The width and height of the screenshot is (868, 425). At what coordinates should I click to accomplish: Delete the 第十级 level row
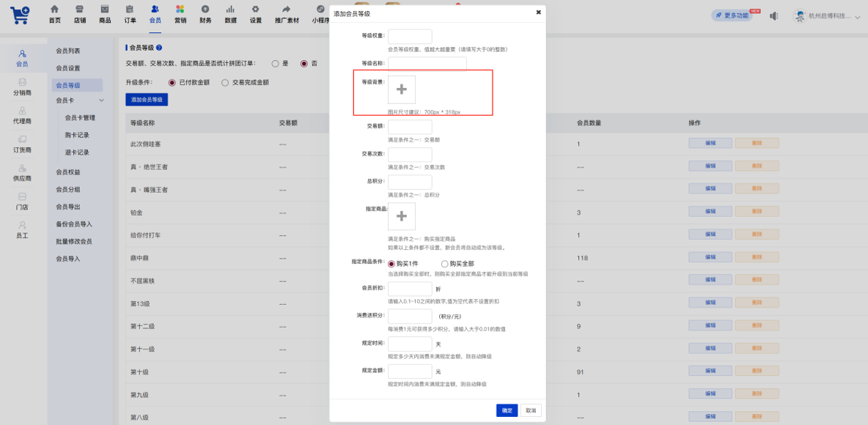pyautogui.click(x=757, y=372)
